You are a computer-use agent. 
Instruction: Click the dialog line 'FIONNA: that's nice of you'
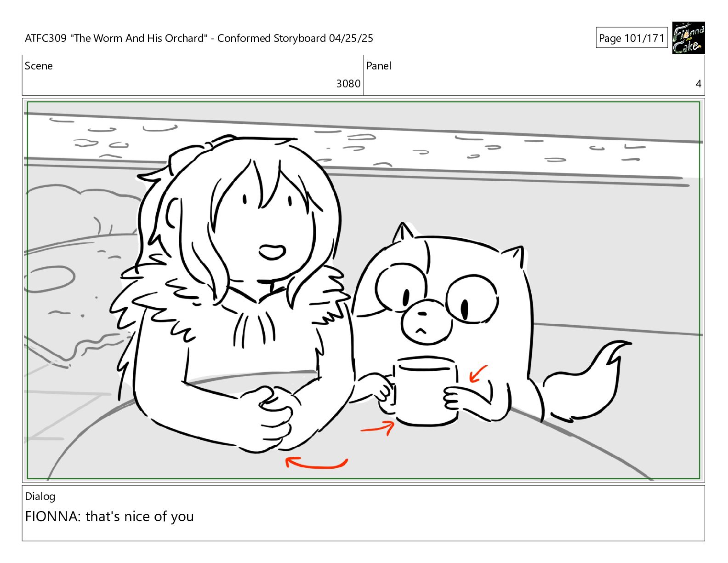click(109, 517)
